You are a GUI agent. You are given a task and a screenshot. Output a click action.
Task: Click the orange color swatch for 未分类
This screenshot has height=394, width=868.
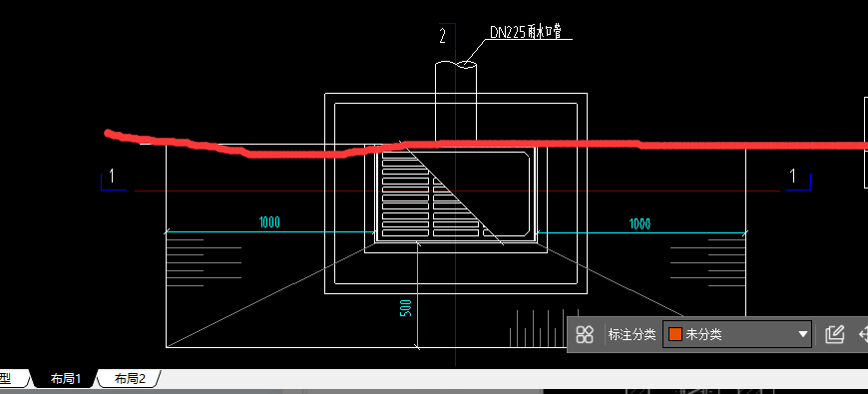point(674,334)
